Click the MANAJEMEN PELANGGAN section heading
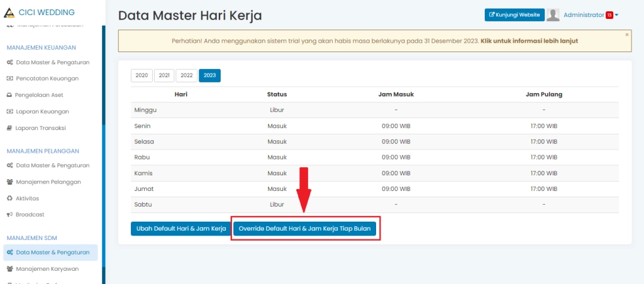The height and width of the screenshot is (284, 644). (43, 151)
